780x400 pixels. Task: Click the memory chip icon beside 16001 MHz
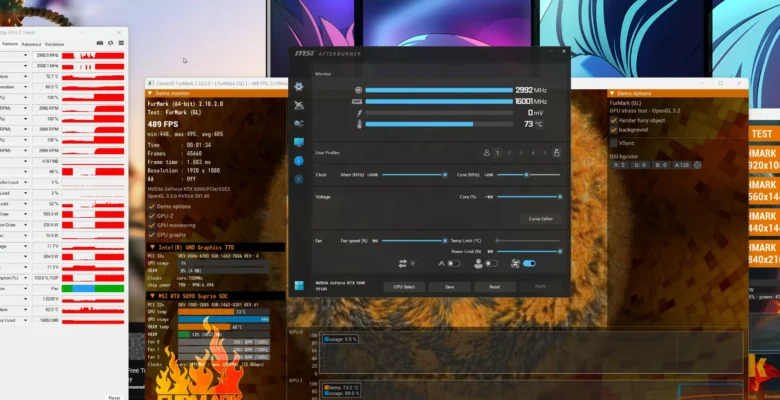[x=357, y=101]
